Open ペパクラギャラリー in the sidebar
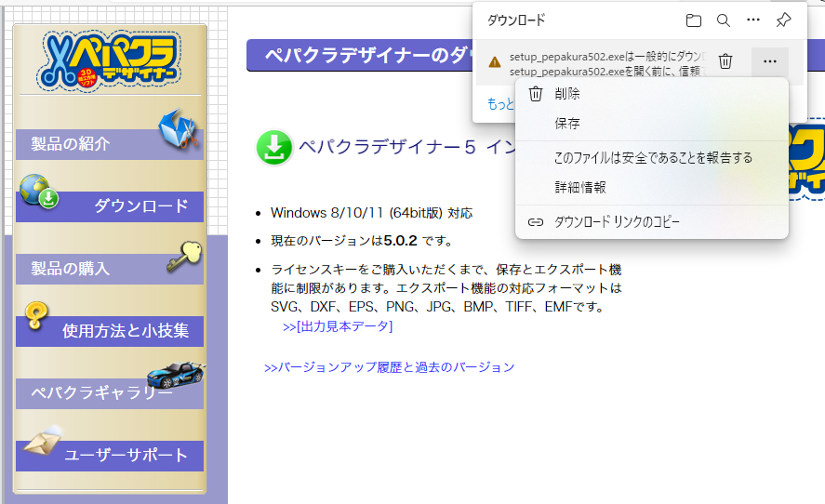825x504 pixels. tap(110, 393)
